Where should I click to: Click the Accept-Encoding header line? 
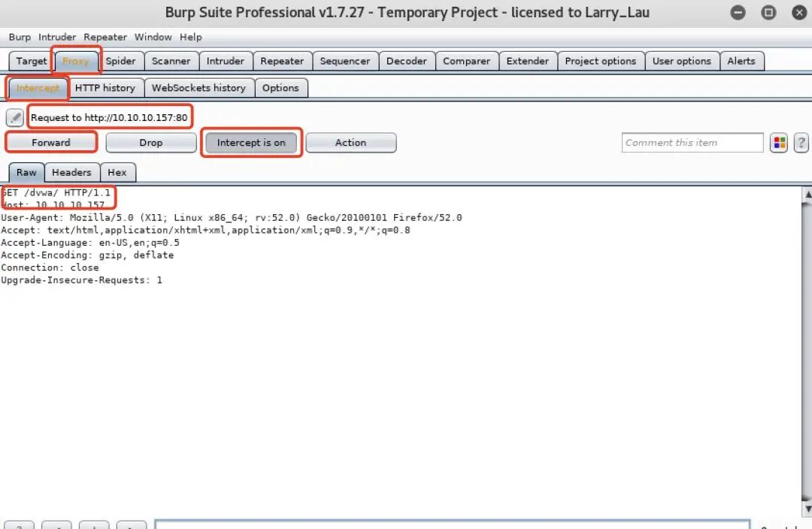87,255
